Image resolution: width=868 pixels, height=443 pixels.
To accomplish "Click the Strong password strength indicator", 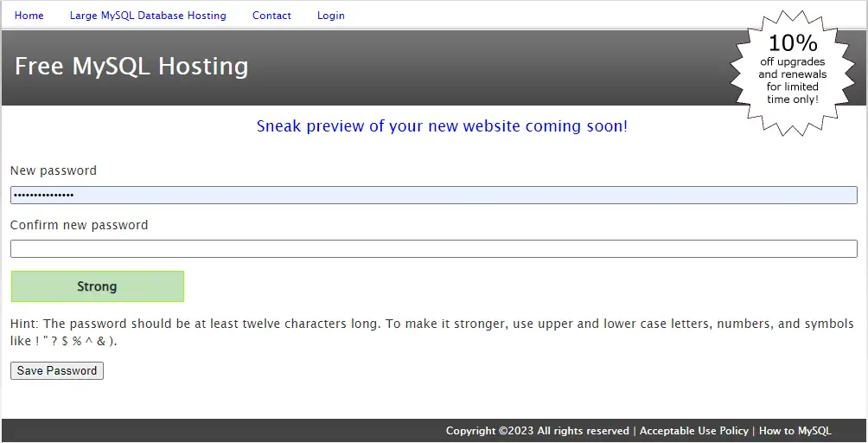I will [x=98, y=286].
